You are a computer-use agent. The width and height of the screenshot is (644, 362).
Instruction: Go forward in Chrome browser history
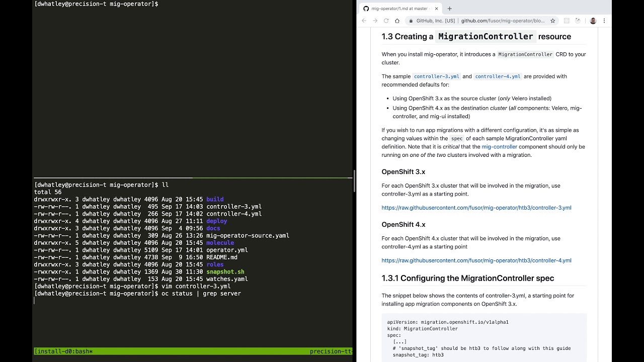375,21
